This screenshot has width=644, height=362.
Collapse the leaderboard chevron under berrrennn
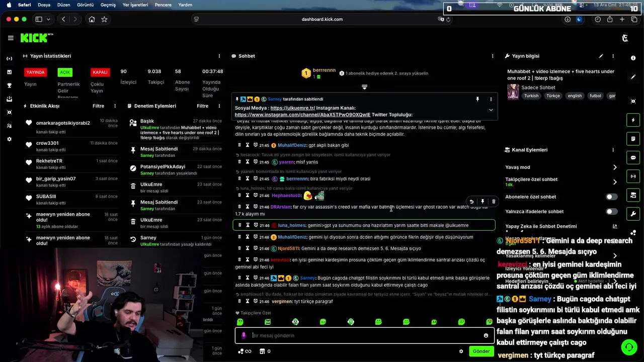[x=364, y=87]
